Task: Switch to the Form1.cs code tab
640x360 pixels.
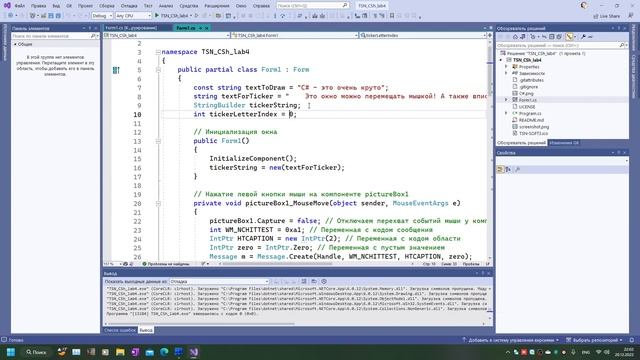Action: pos(186,28)
